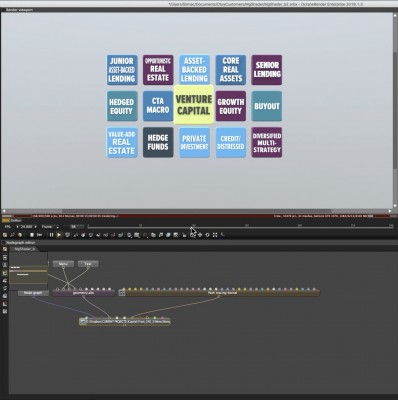The height and width of the screenshot is (400, 398).
Task: Select the four-arrow move gizmo icon
Action: (x=200, y=235)
